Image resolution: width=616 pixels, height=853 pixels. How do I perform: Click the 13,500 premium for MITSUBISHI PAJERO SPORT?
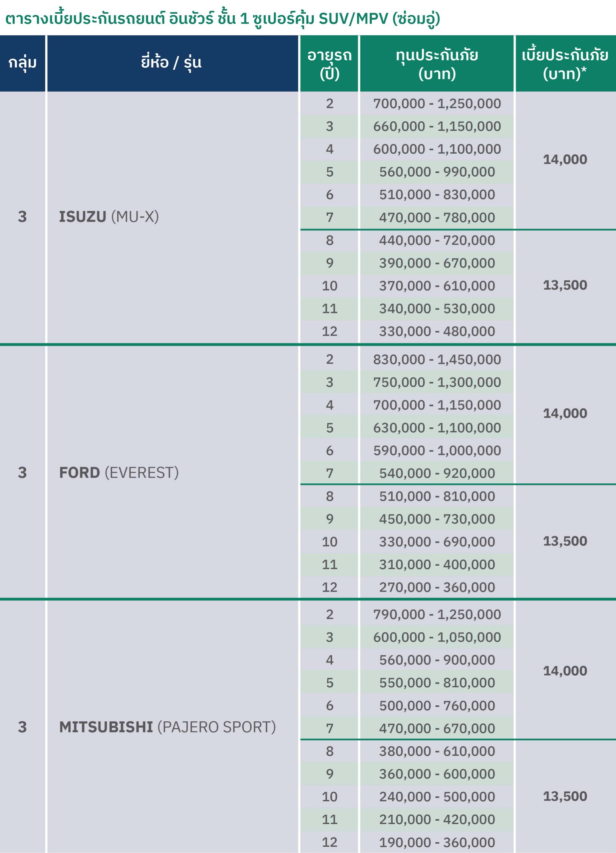tap(565, 796)
